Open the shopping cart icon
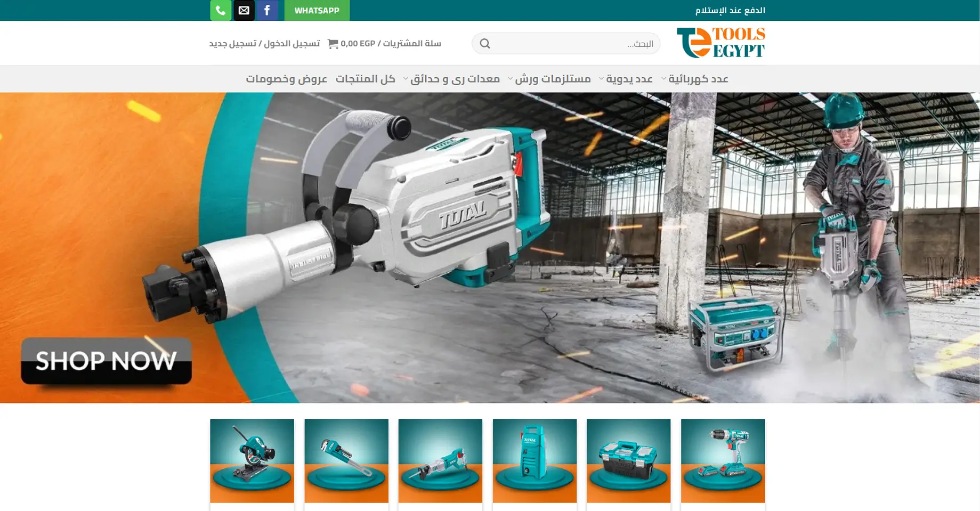This screenshot has height=511, width=980. click(333, 44)
